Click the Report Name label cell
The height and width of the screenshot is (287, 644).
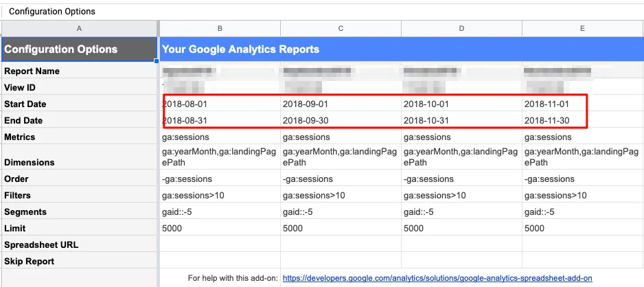pyautogui.click(x=79, y=71)
